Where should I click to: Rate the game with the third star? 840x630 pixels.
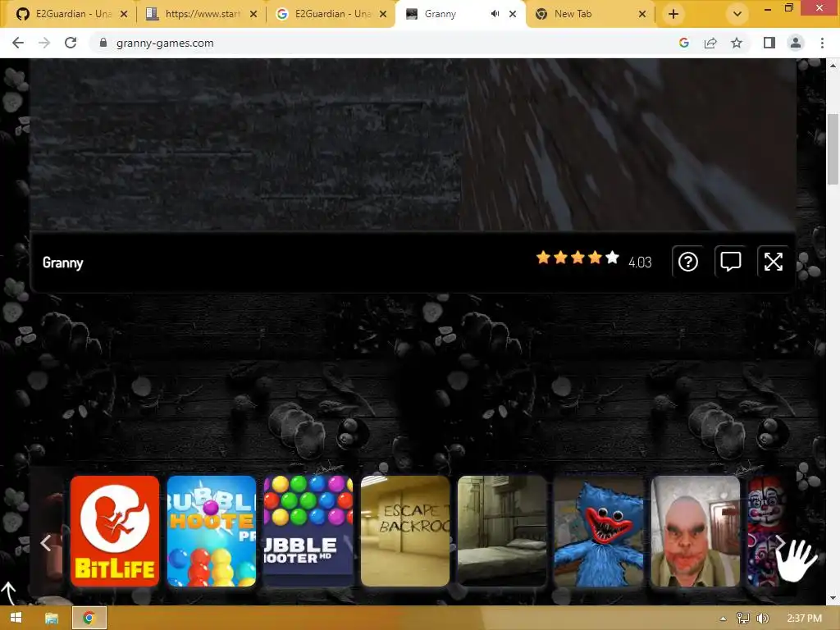click(577, 258)
